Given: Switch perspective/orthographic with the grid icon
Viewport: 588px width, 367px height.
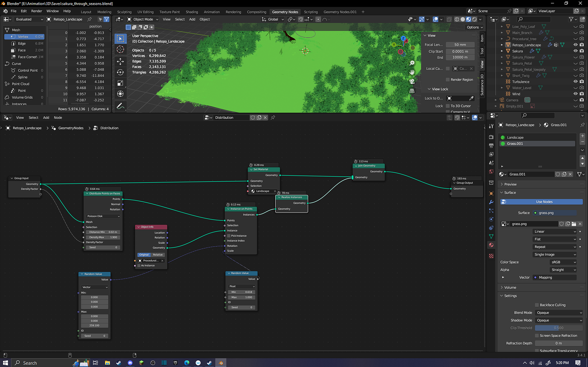Looking at the screenshot, I should [412, 91].
